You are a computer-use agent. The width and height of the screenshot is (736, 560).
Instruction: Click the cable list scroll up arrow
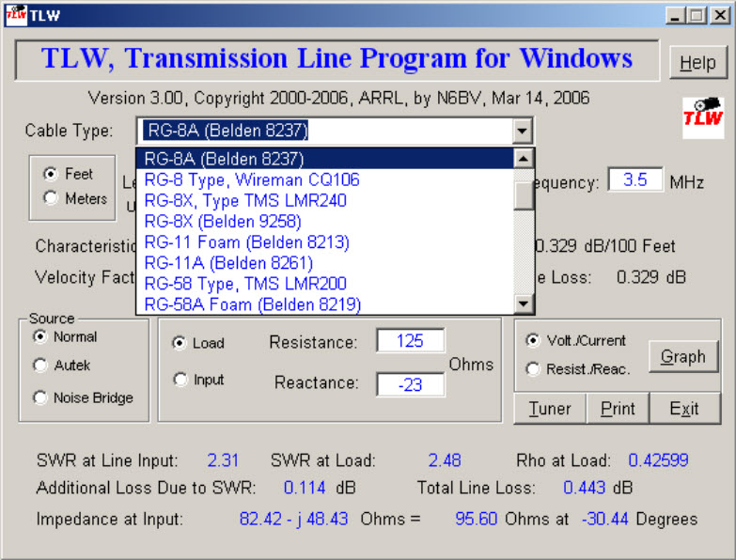(x=524, y=159)
